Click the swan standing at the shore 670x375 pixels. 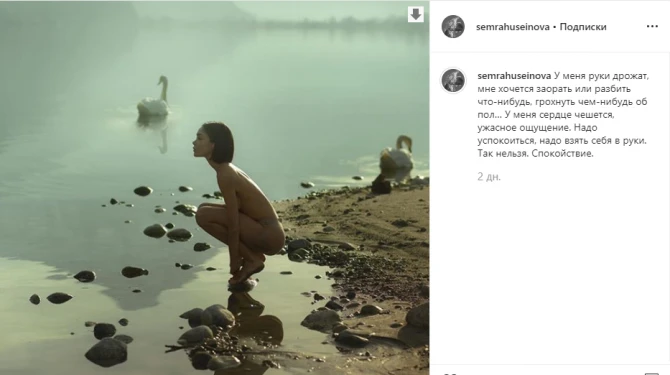(x=397, y=158)
